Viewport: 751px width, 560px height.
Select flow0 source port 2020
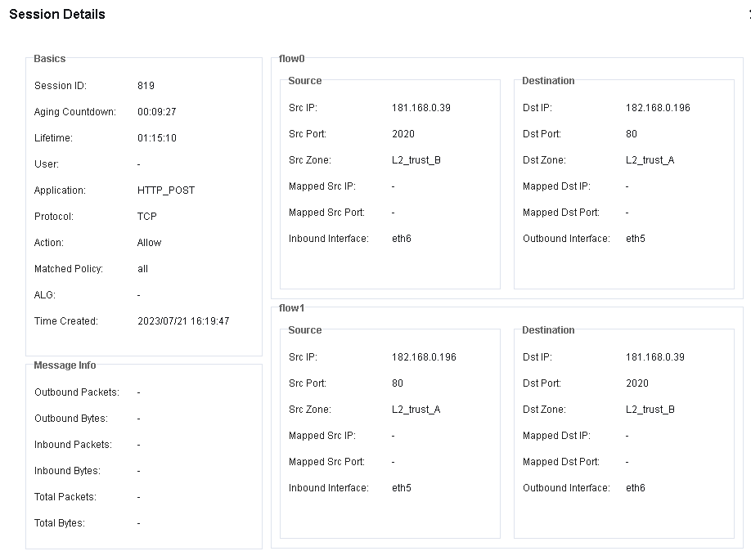(403, 134)
